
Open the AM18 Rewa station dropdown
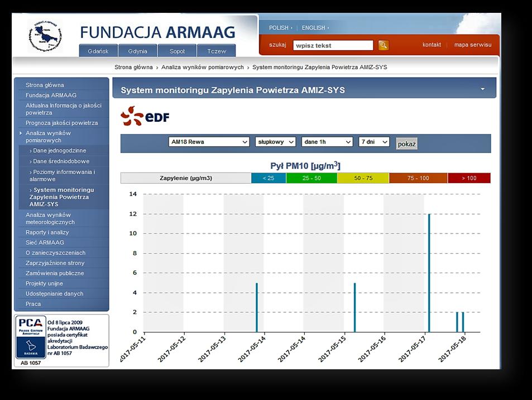(209, 142)
